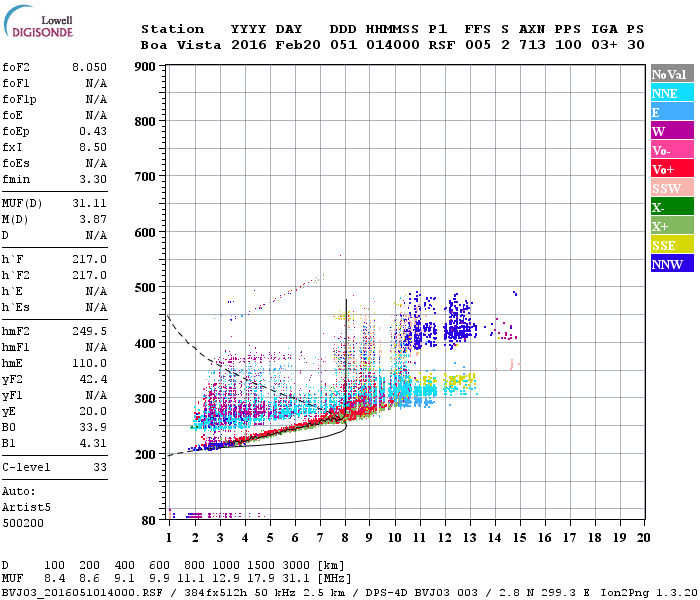The width and height of the screenshot is (700, 600).
Task: Click the Boa Vista station name
Action: [181, 45]
